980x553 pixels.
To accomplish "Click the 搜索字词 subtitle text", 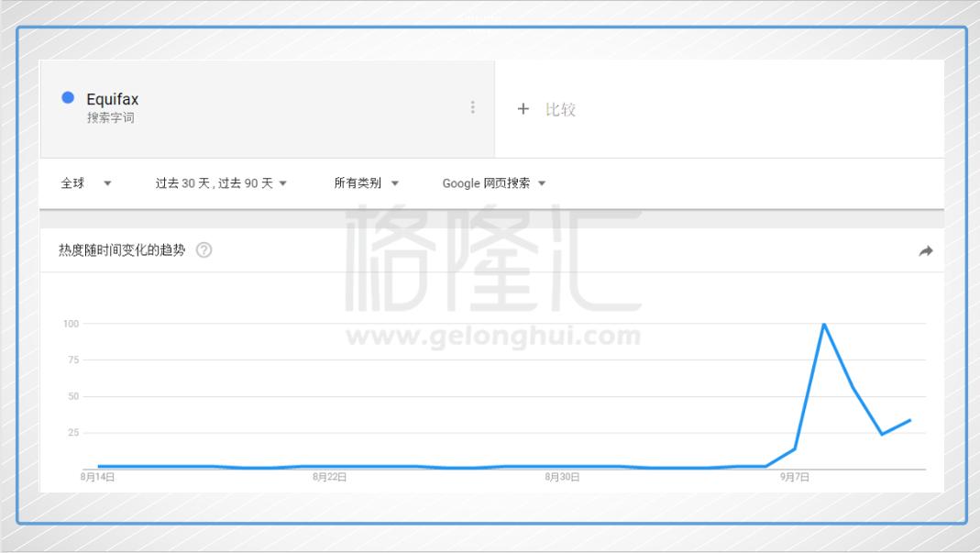I will point(111,117).
